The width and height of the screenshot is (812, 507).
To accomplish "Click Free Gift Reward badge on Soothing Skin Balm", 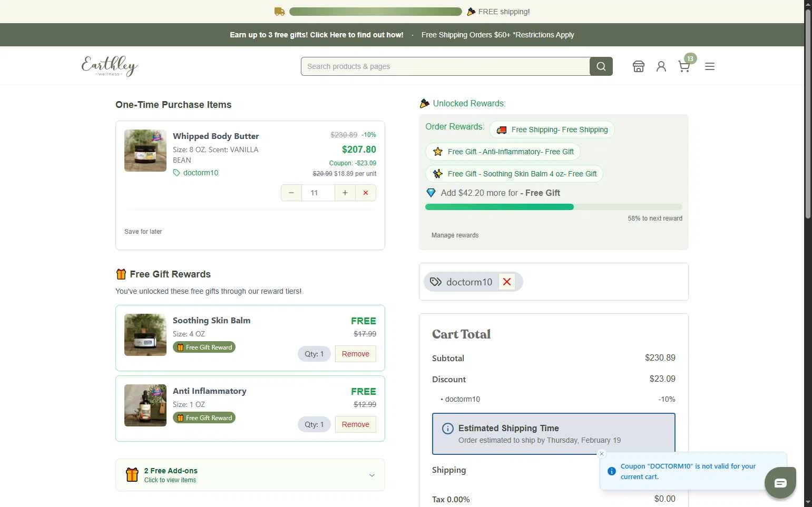I will click(204, 347).
